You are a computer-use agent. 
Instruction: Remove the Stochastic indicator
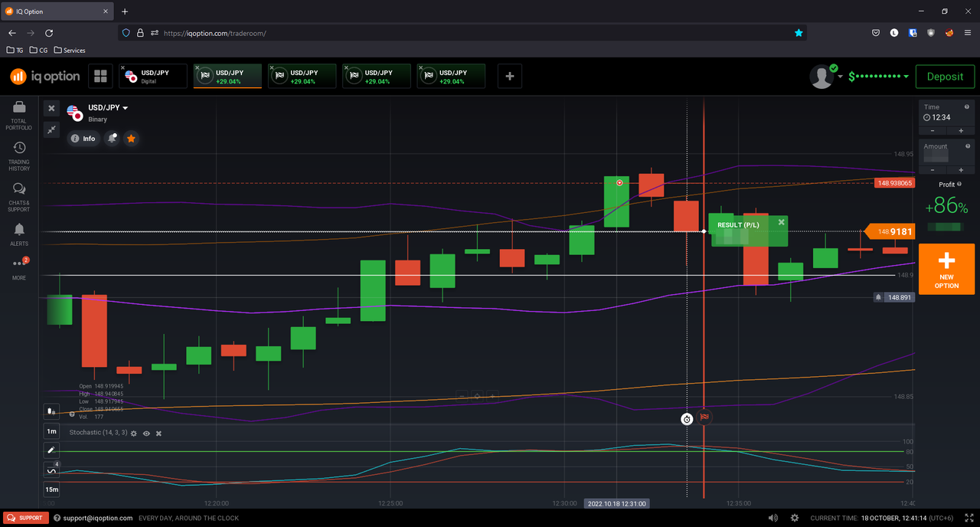(x=158, y=434)
